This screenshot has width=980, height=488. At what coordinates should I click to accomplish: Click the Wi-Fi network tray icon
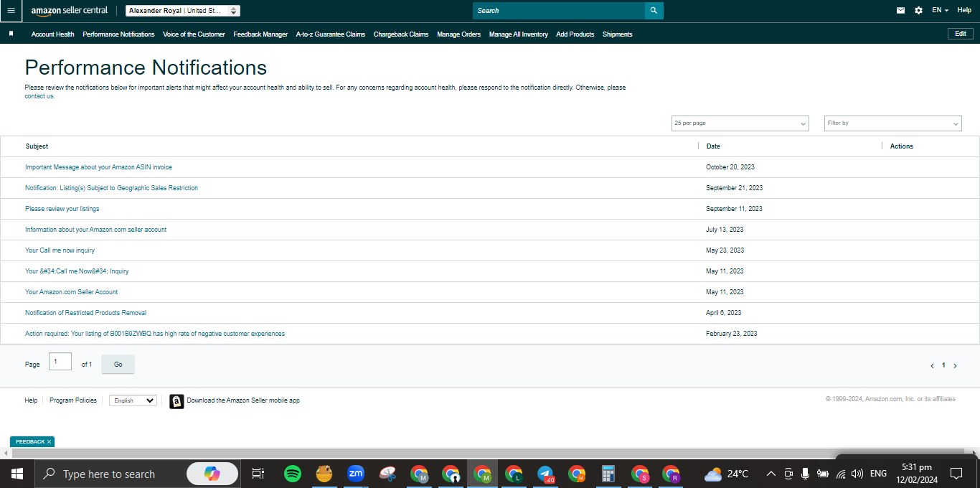[841, 474]
